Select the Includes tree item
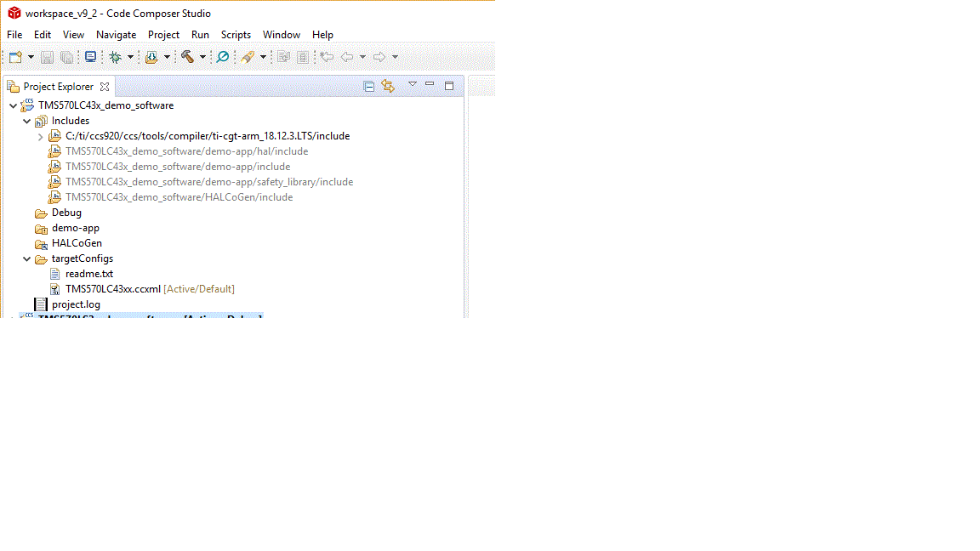980x551 pixels. point(70,122)
